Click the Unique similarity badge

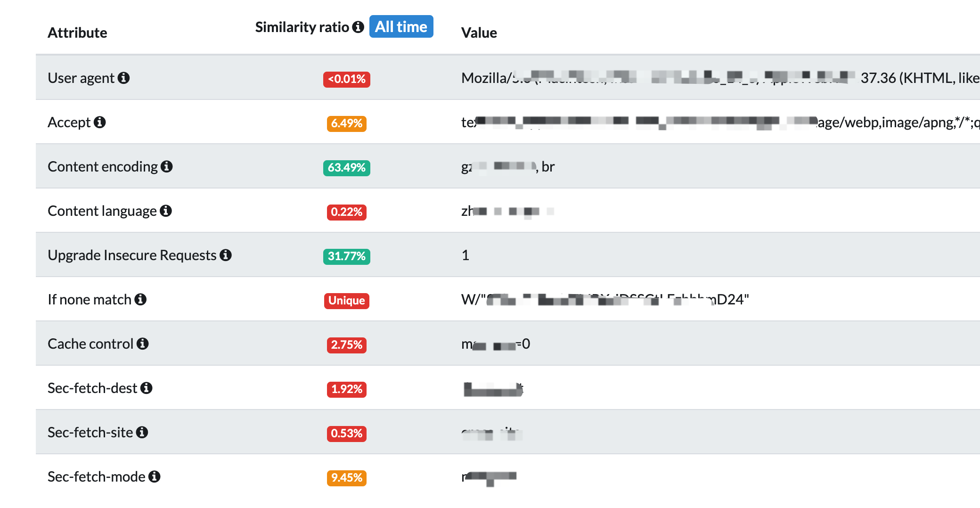(347, 301)
